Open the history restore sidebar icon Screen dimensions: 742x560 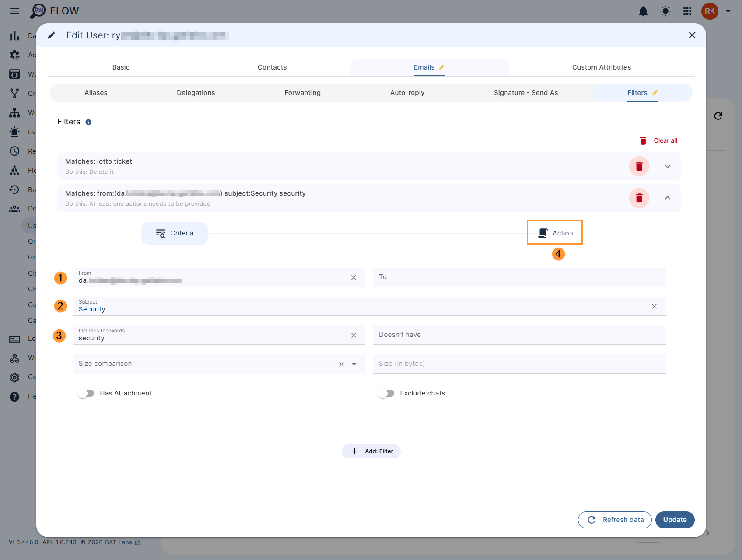[14, 189]
